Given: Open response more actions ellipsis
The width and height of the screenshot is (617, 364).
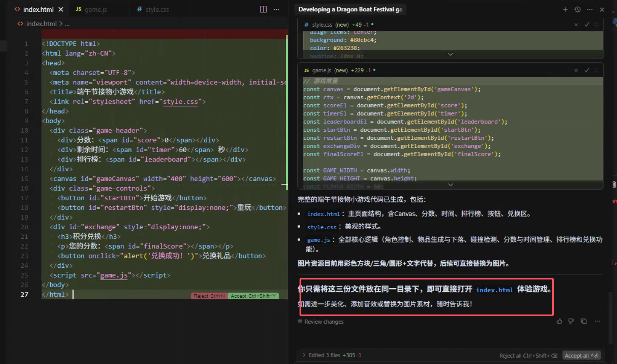Looking at the screenshot, I should 597,321.
